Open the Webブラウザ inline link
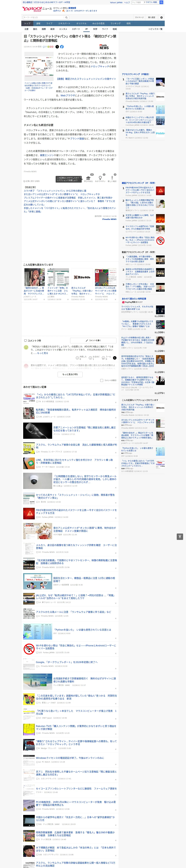 (68, 95)
